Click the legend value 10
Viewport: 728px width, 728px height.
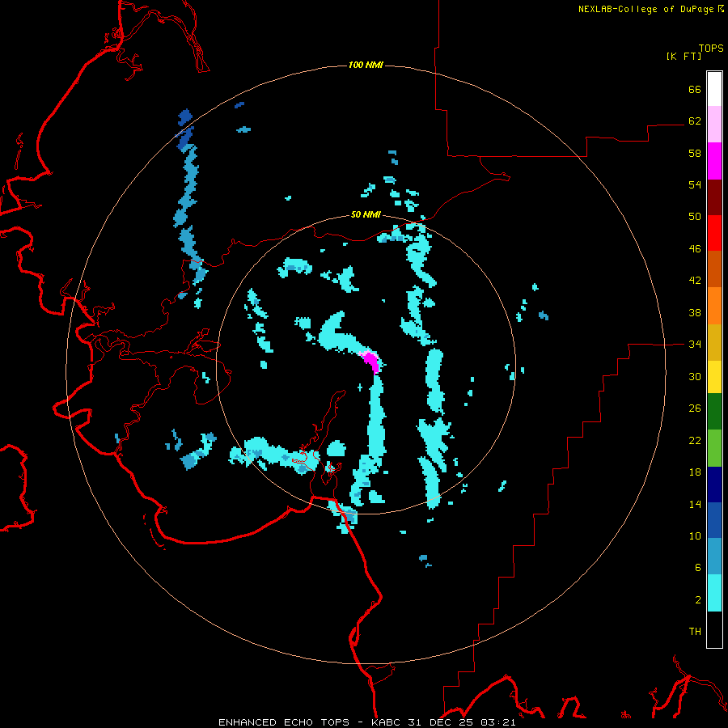tap(695, 535)
